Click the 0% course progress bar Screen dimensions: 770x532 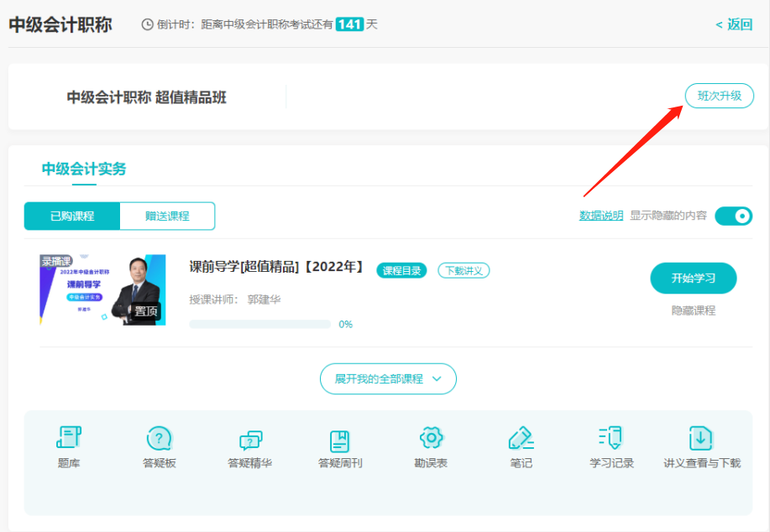pos(261,324)
